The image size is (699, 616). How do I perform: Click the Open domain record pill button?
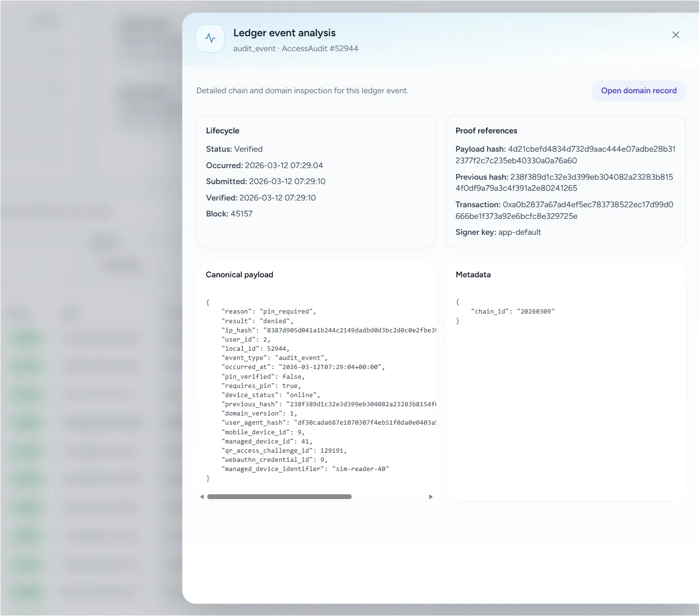point(639,90)
